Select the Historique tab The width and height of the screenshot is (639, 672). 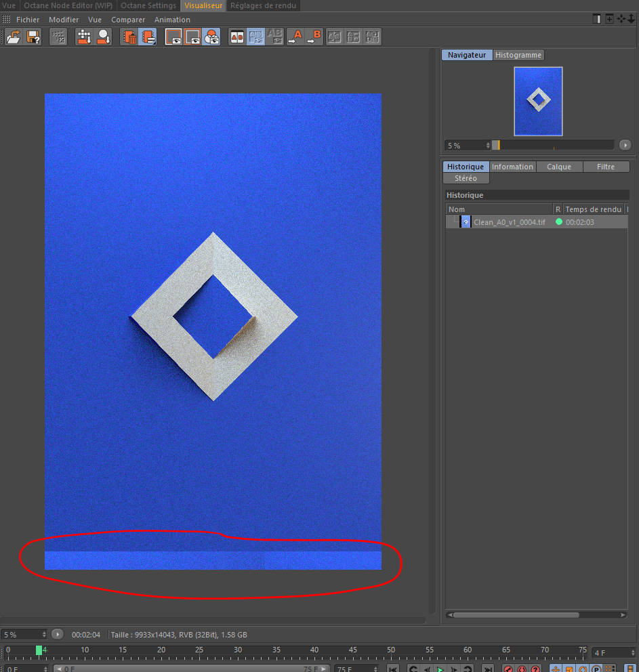tap(466, 167)
